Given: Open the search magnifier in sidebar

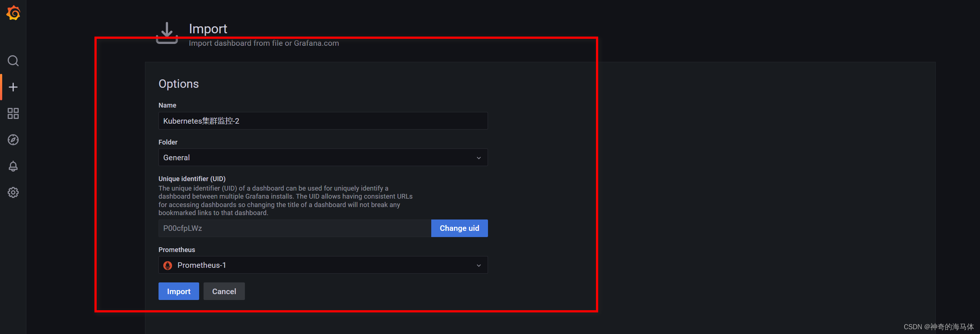Looking at the screenshot, I should click(x=13, y=61).
